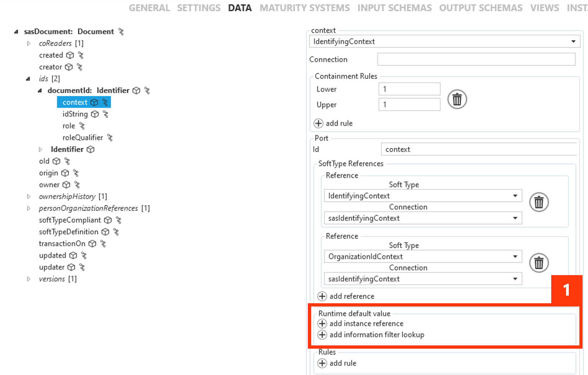Click the plus icon beside "add instance reference"
Image resolution: width=588 pixels, height=375 pixels.
pos(322,324)
